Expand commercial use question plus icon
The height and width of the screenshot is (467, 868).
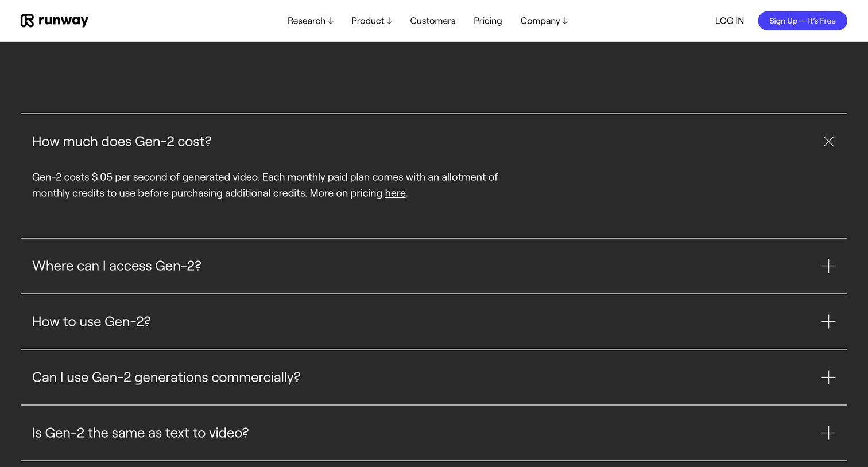[x=828, y=378]
